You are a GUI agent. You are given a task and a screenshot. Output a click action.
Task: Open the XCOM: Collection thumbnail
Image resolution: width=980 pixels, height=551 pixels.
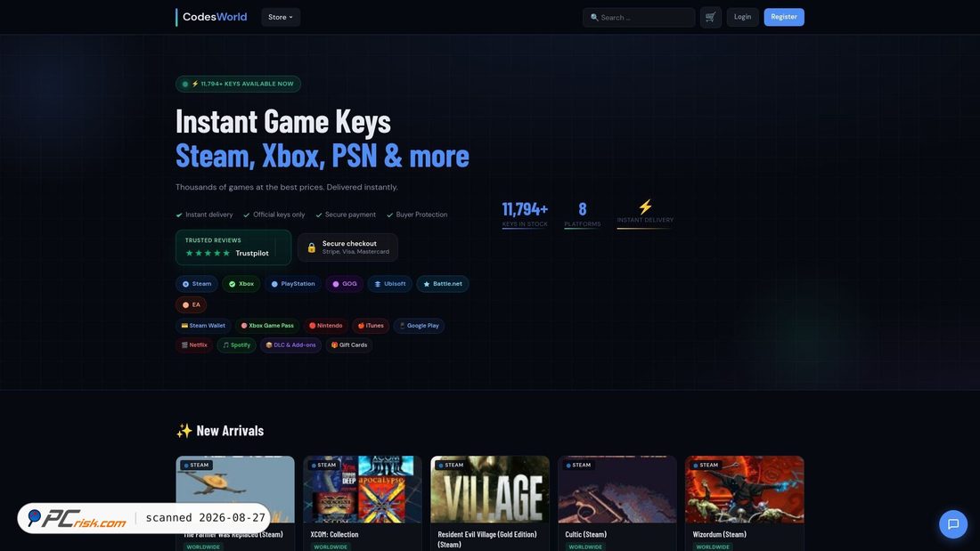[x=363, y=490]
